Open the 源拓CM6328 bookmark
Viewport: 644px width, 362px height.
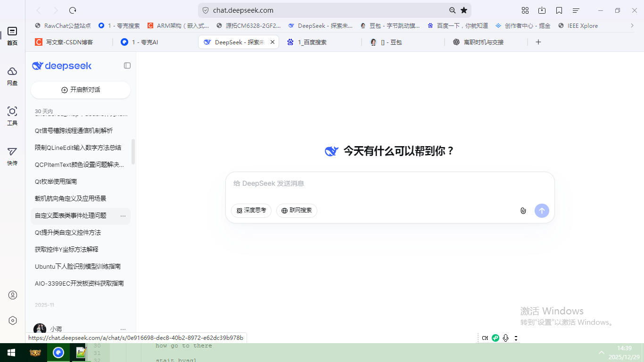coord(248,26)
